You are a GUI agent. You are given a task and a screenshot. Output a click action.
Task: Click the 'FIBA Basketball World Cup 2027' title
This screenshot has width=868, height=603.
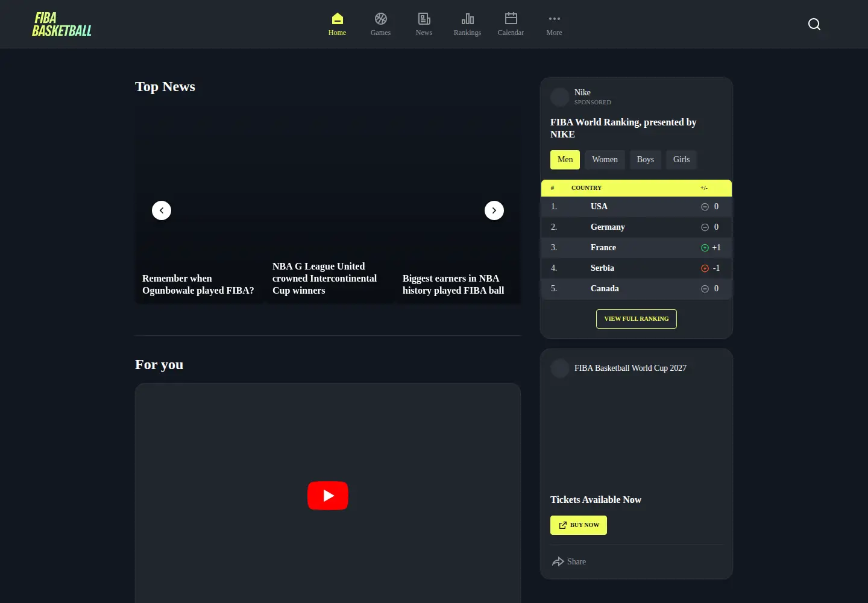pos(631,368)
